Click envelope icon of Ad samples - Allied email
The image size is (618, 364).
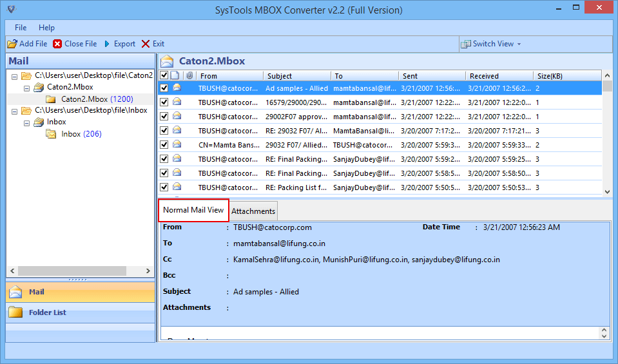[x=177, y=88]
